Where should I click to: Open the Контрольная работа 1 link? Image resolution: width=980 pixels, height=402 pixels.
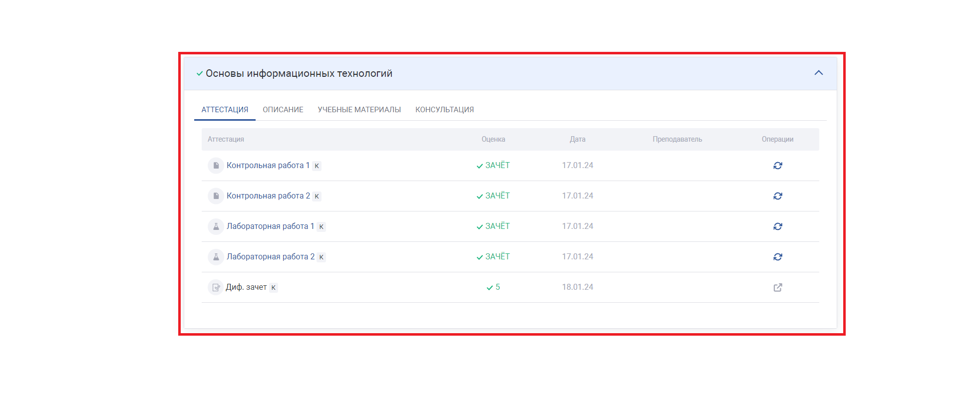click(268, 166)
